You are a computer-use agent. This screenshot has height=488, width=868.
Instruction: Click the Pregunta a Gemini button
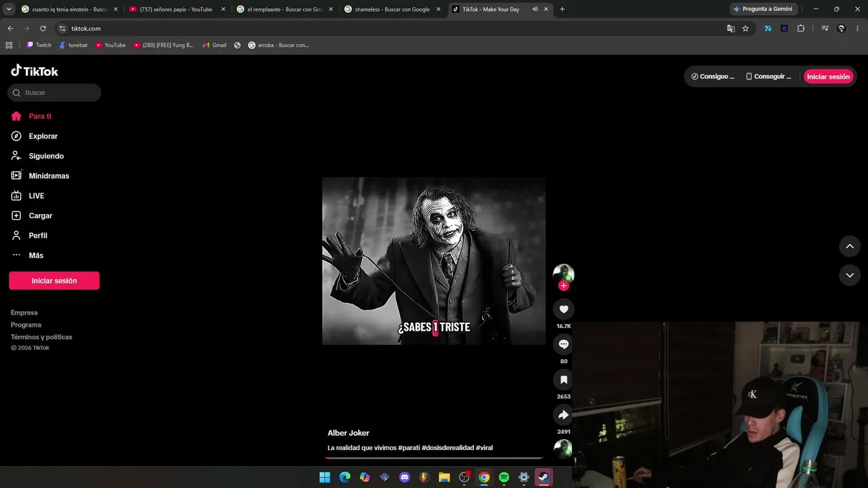pyautogui.click(x=763, y=9)
